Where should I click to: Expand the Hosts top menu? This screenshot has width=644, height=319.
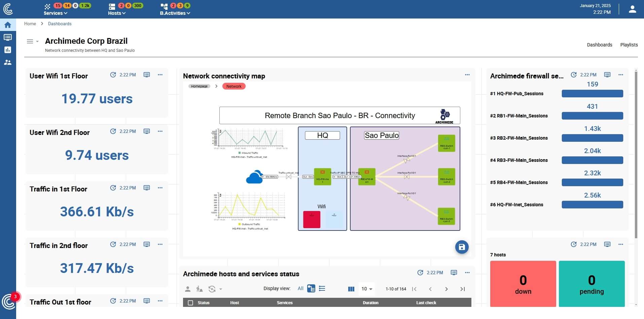tap(117, 13)
